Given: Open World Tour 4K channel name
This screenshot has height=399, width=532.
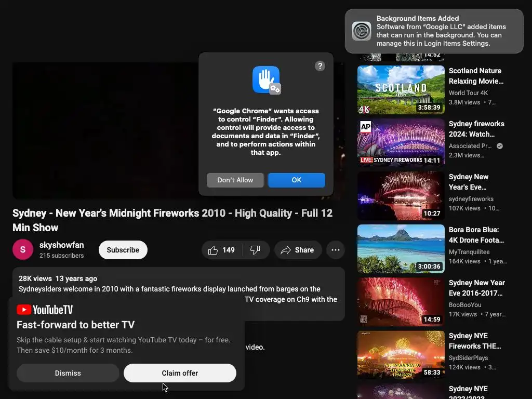Looking at the screenshot, I should pos(468,92).
